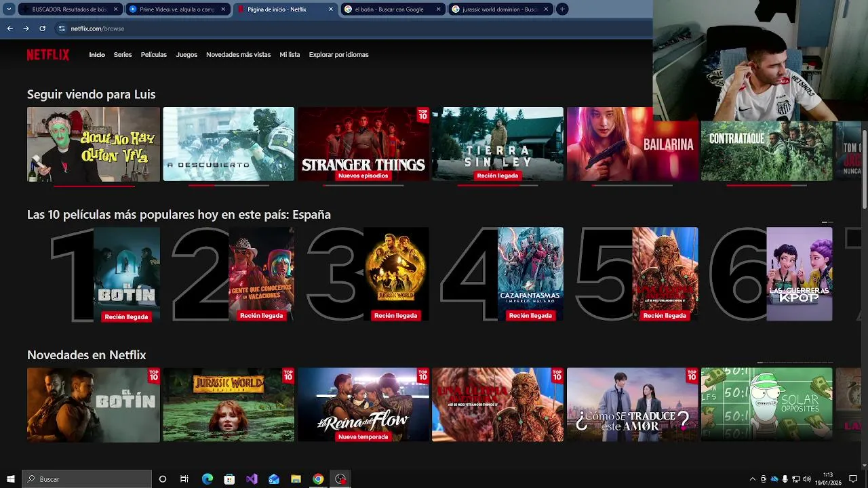
Task: Click Recién llegada badge on Tierra Sin Ley
Action: [x=497, y=176]
